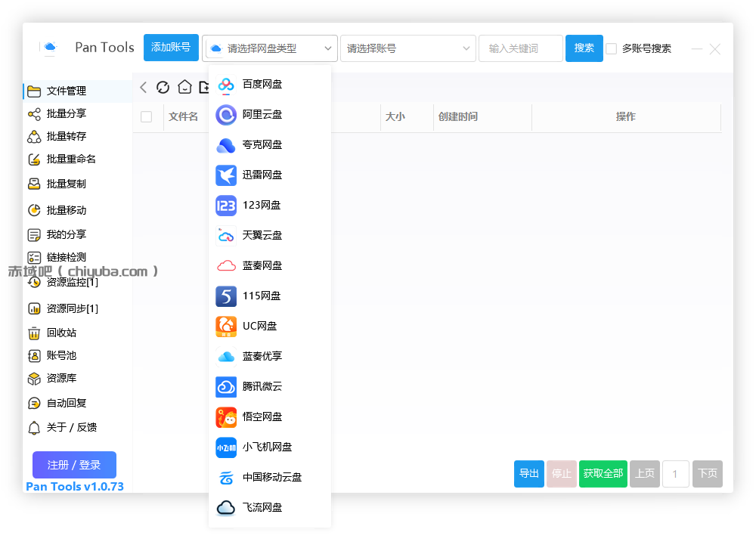Screen dimensions: 756x545
Task: Select the Lanzou Youxiang icon (蓝奏优享)
Action: pyautogui.click(x=225, y=357)
